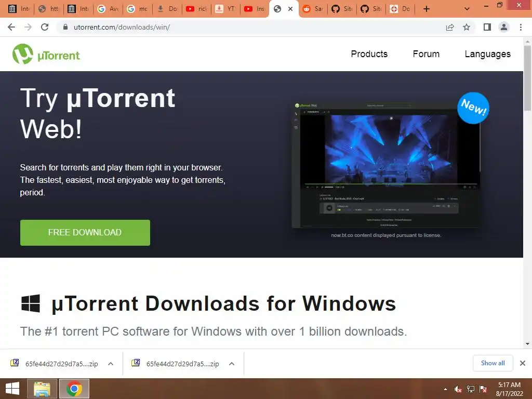
Task: Open the Chrome profile avatar menu
Action: pyautogui.click(x=504, y=27)
